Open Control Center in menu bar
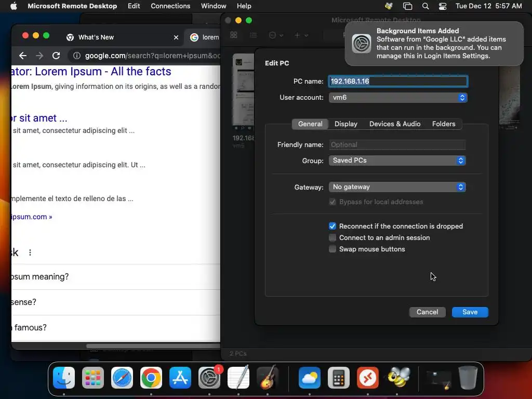The image size is (532, 399). 443,6
